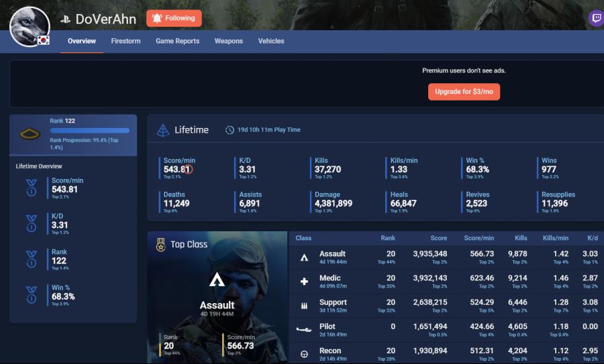This screenshot has height=364, width=604.
Task: Click the Twitch icon in top right
Action: tap(595, 18)
